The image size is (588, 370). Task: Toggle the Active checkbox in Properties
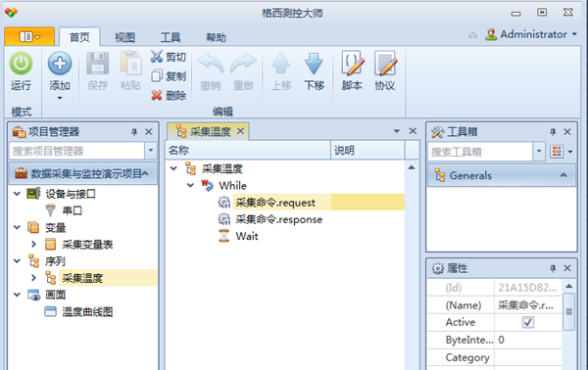(x=528, y=322)
